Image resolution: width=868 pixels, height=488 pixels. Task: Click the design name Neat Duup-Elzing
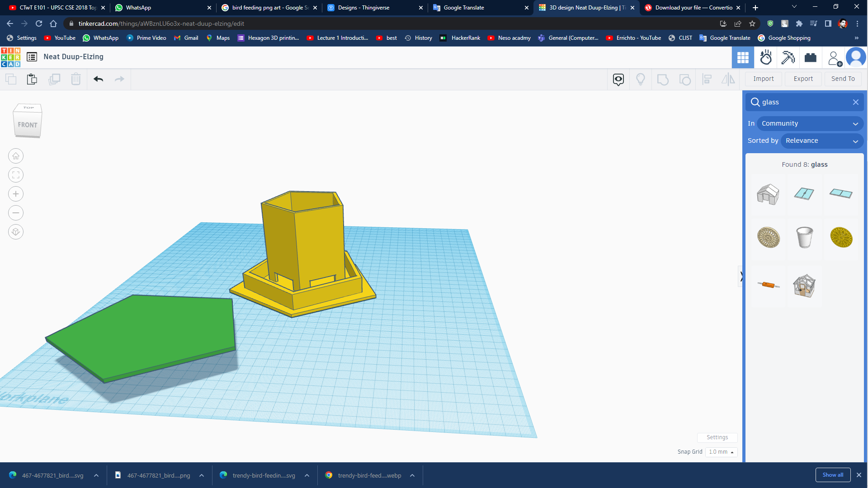73,56
